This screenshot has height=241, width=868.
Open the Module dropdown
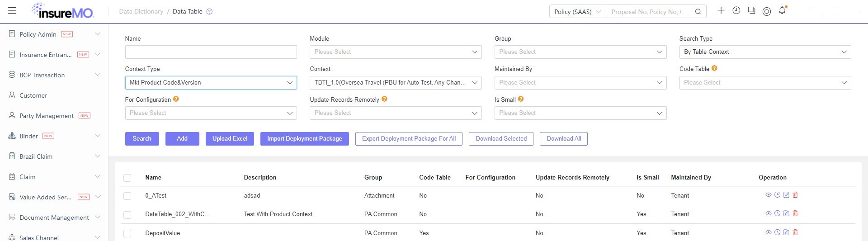[x=396, y=52]
